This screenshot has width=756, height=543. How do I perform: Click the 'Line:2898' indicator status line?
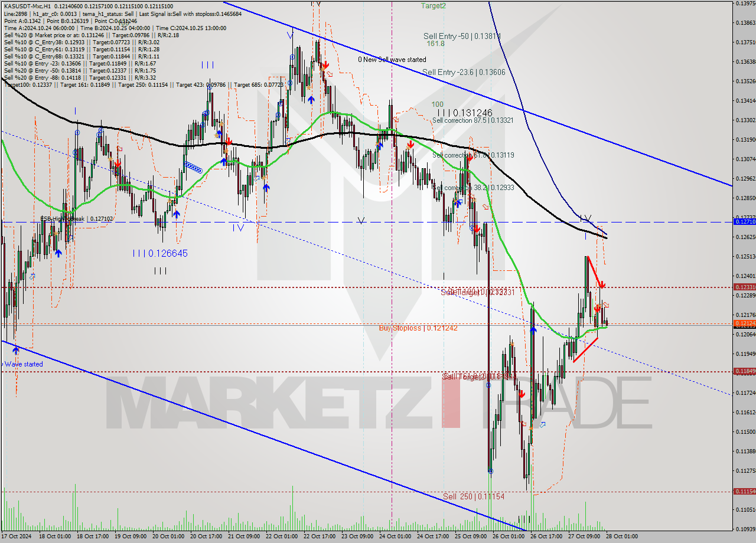(x=122, y=13)
